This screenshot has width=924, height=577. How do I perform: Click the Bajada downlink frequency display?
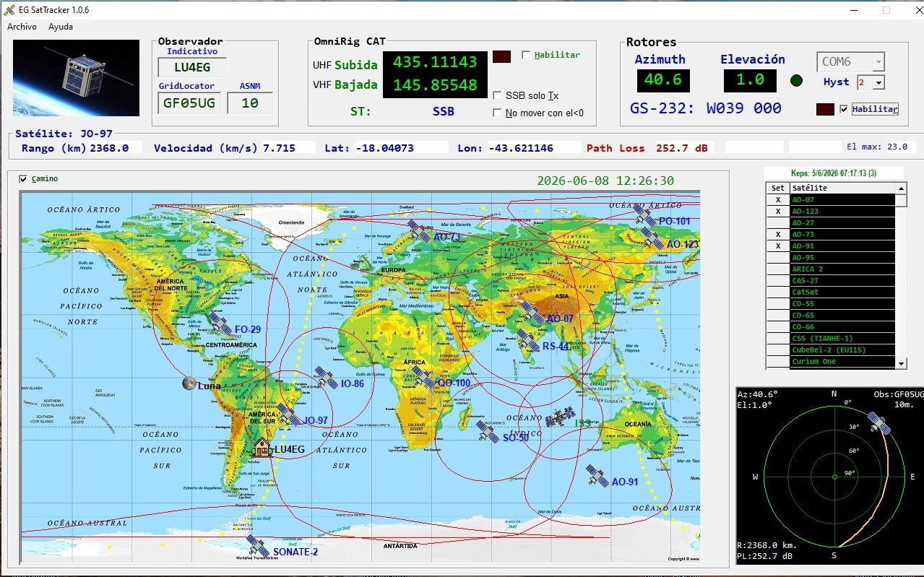[x=434, y=86]
